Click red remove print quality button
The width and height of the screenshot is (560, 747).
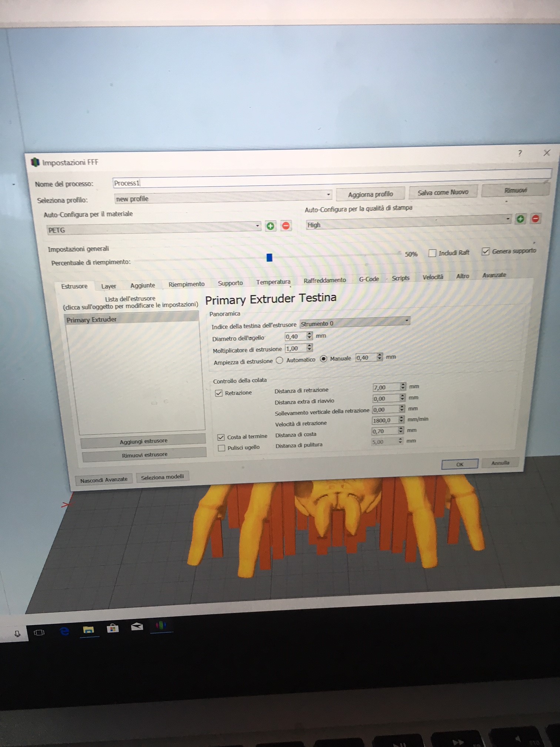(x=535, y=218)
